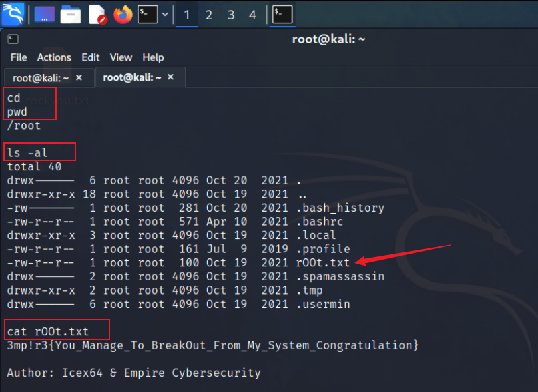Open the Help menu
Screen dimensions: 538x392
(153, 58)
